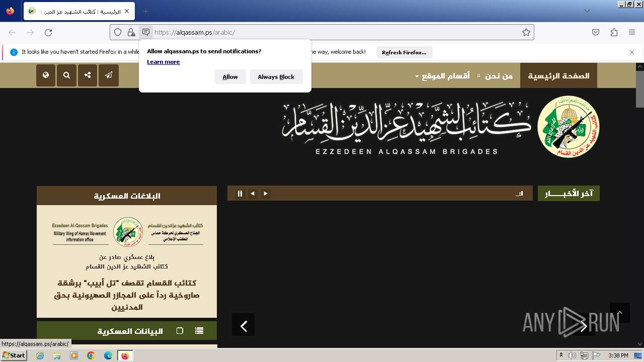Launch Chrome from the taskbar
Image resolution: width=644 pixels, height=362 pixels.
[x=91, y=355]
